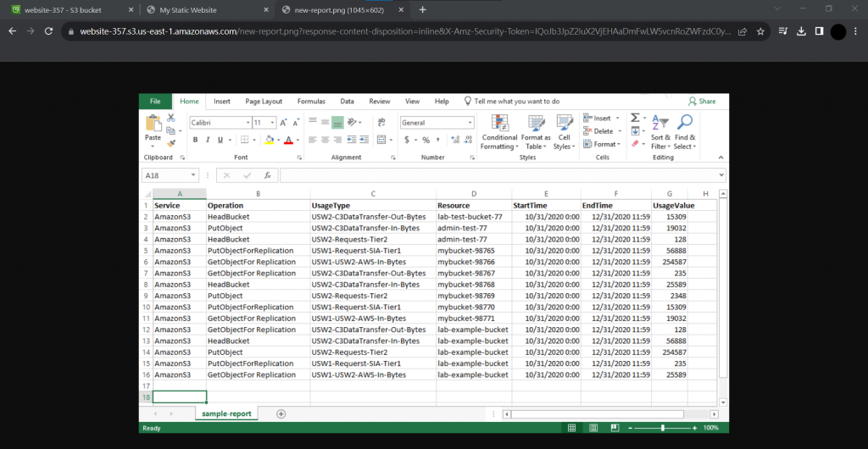Open the File menu tab
Viewport: 868px width, 449px height.
click(155, 101)
